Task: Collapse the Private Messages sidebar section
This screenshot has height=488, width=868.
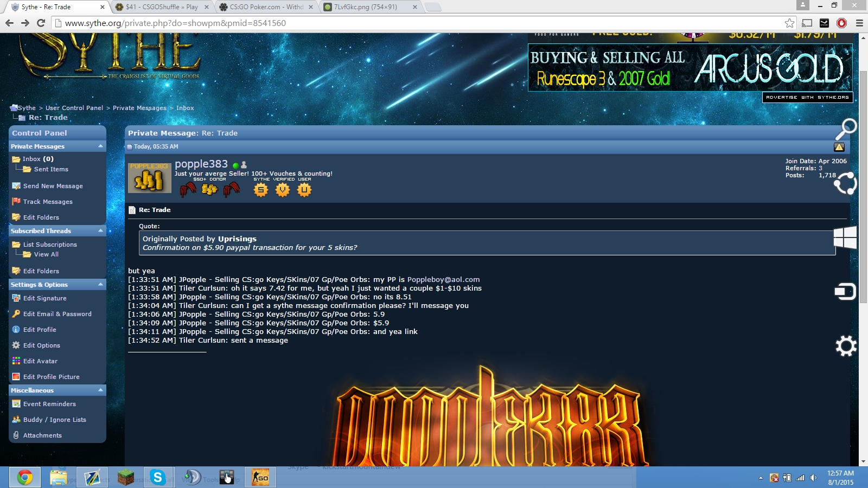Action: (x=100, y=146)
